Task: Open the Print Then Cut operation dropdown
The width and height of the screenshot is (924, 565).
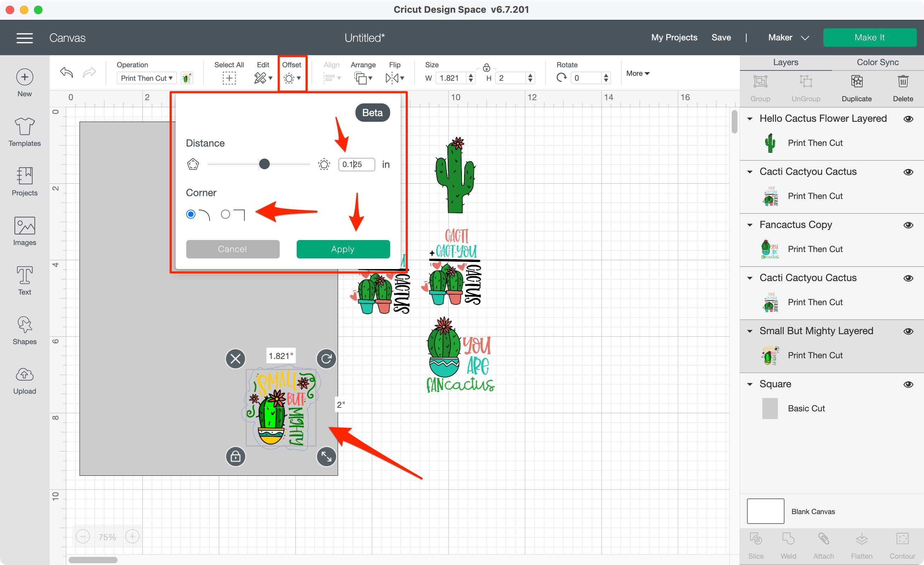Action: 146,78
